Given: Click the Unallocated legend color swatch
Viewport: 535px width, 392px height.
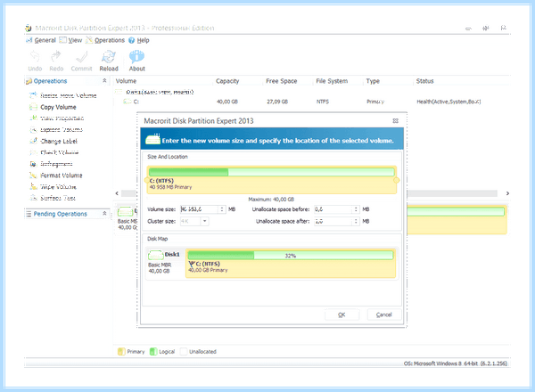Looking at the screenshot, I should 184,351.
